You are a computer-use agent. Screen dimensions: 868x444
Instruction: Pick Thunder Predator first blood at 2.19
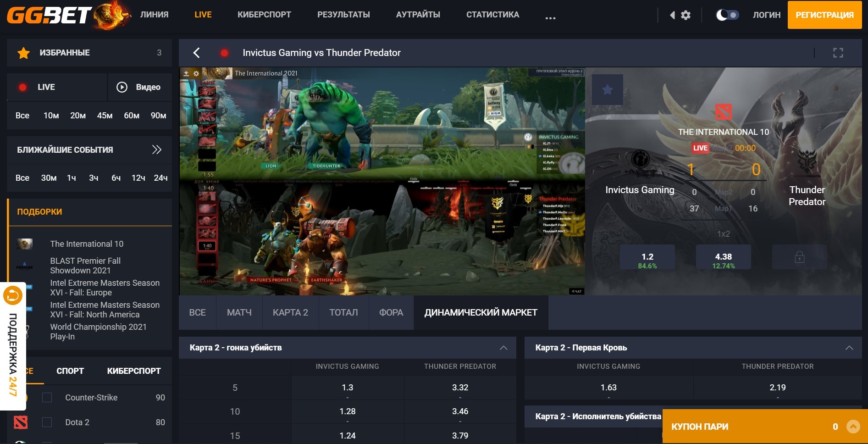click(778, 388)
